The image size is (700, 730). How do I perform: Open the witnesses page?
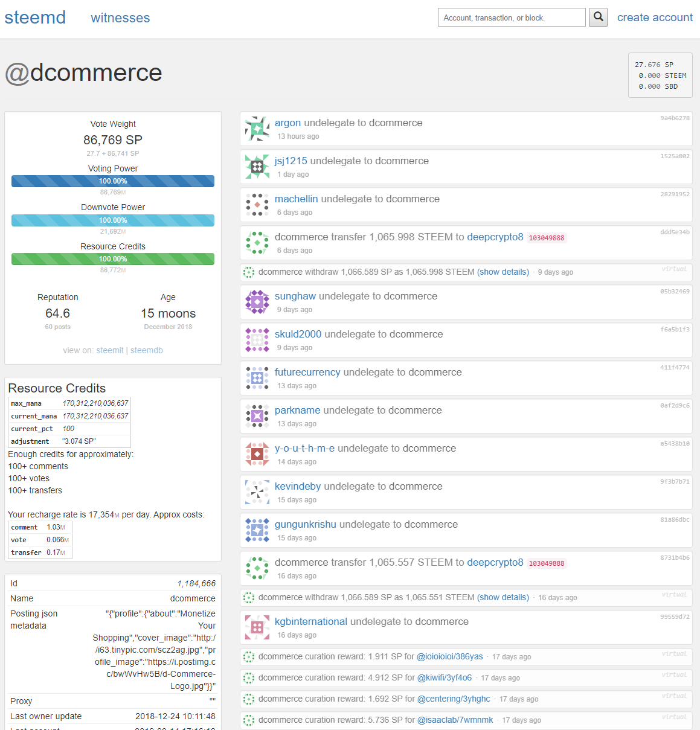tap(120, 18)
